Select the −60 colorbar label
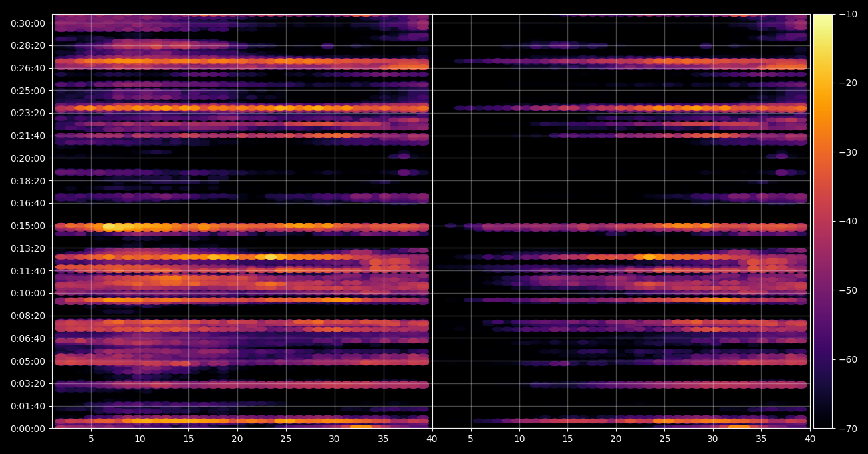Viewport: 868px width, 454px height. (848, 359)
